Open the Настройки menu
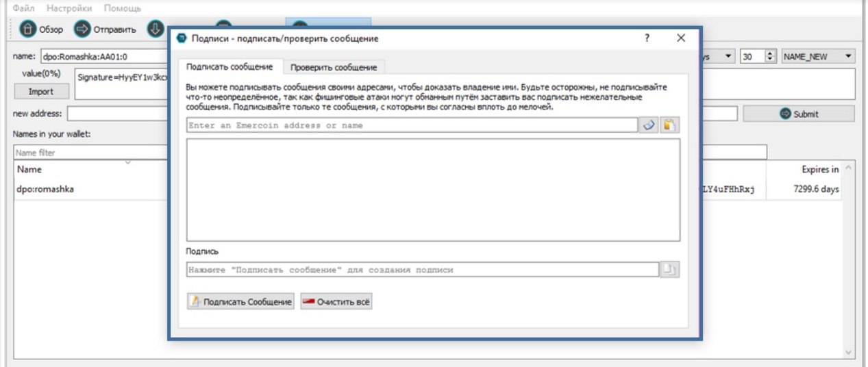The image size is (868, 367). (69, 8)
